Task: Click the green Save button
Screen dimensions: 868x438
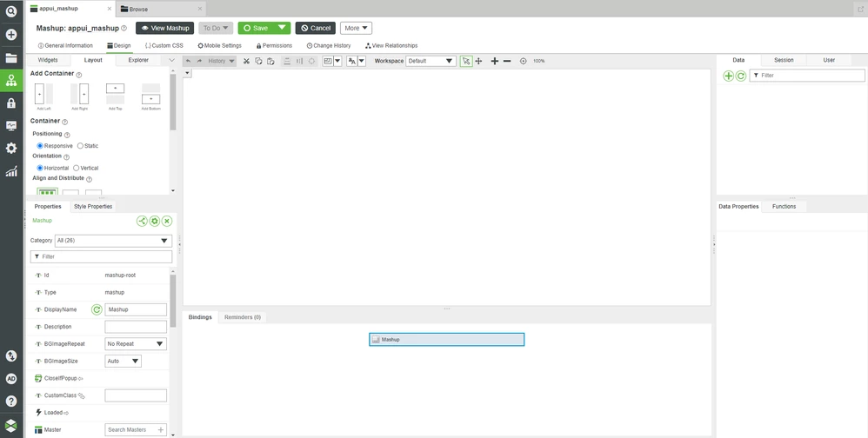Action: (257, 28)
